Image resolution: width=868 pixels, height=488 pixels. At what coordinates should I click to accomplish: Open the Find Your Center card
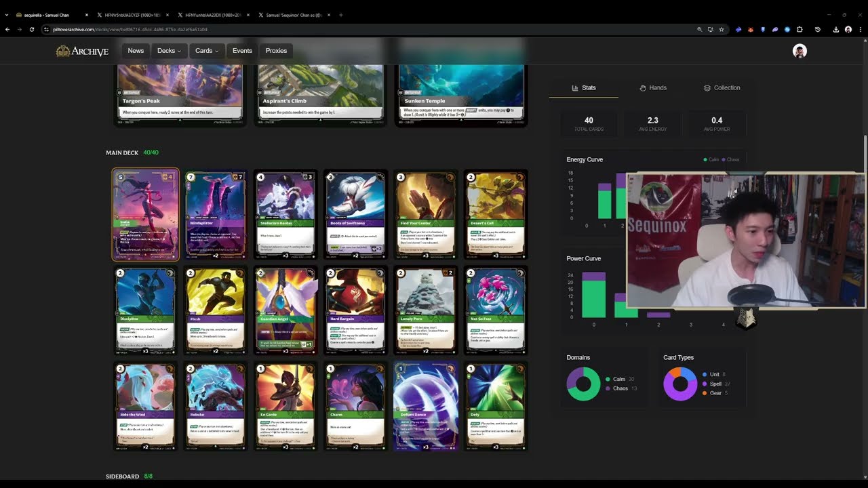(x=425, y=214)
